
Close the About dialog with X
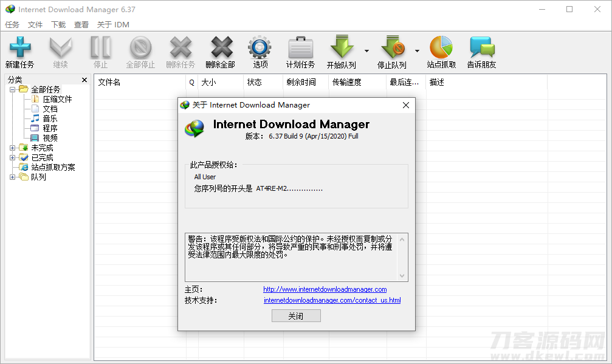pos(406,105)
